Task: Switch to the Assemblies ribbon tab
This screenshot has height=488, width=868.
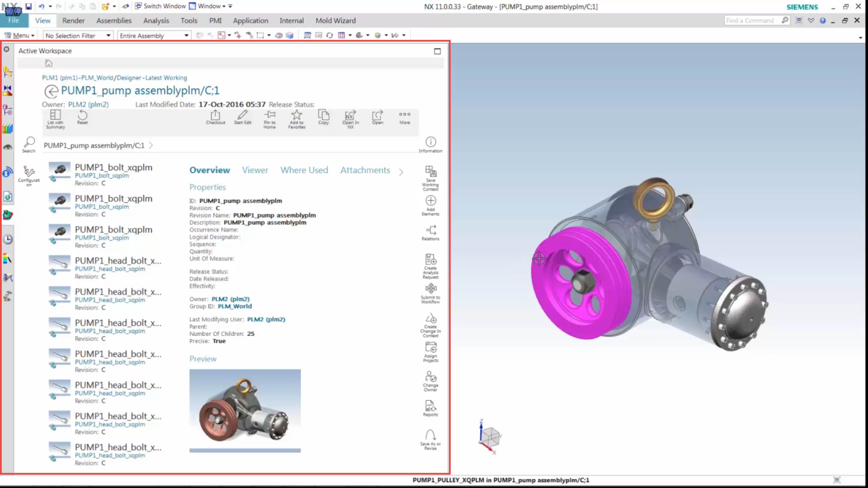Action: (114, 20)
